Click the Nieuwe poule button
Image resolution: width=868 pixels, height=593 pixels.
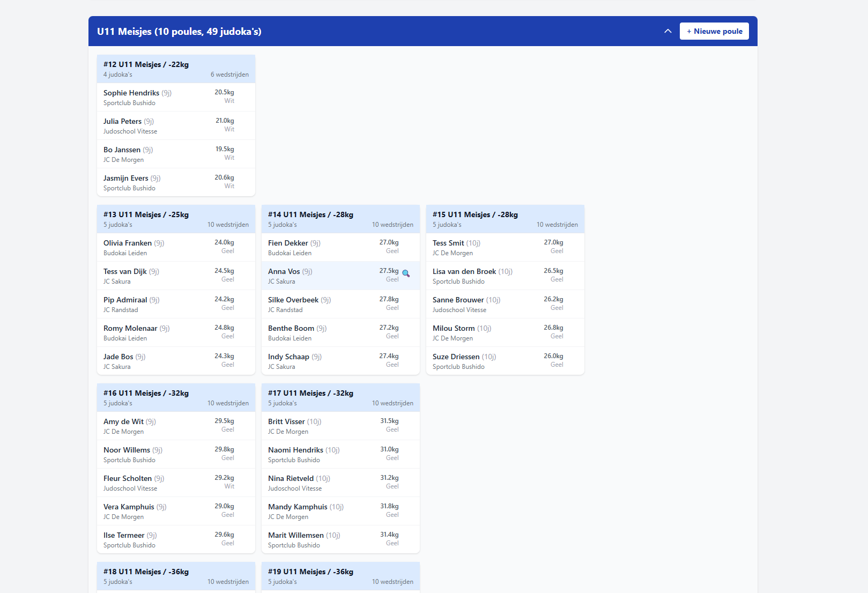pos(714,31)
